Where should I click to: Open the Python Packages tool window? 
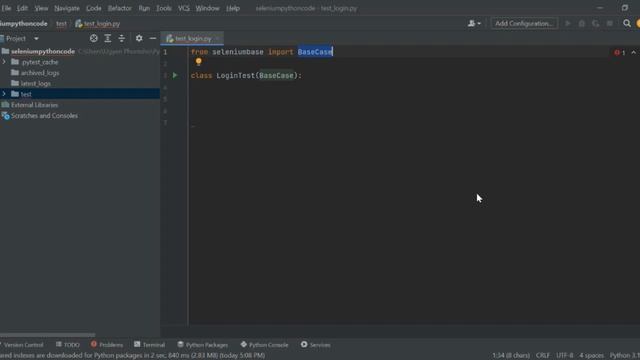[203, 345]
